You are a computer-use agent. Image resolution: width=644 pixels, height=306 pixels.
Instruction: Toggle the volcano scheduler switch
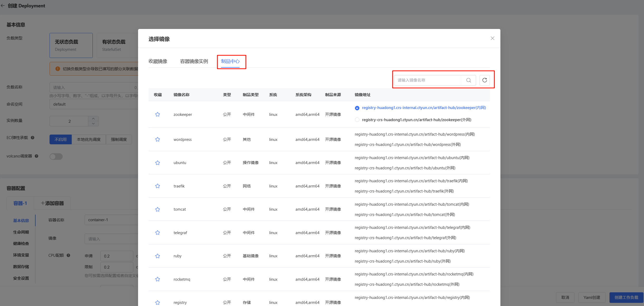pyautogui.click(x=56, y=157)
